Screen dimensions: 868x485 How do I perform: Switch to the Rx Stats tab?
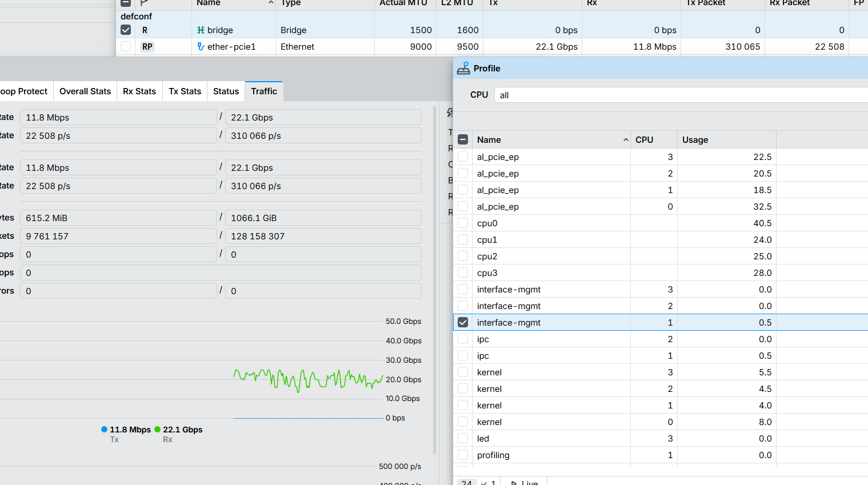point(139,91)
